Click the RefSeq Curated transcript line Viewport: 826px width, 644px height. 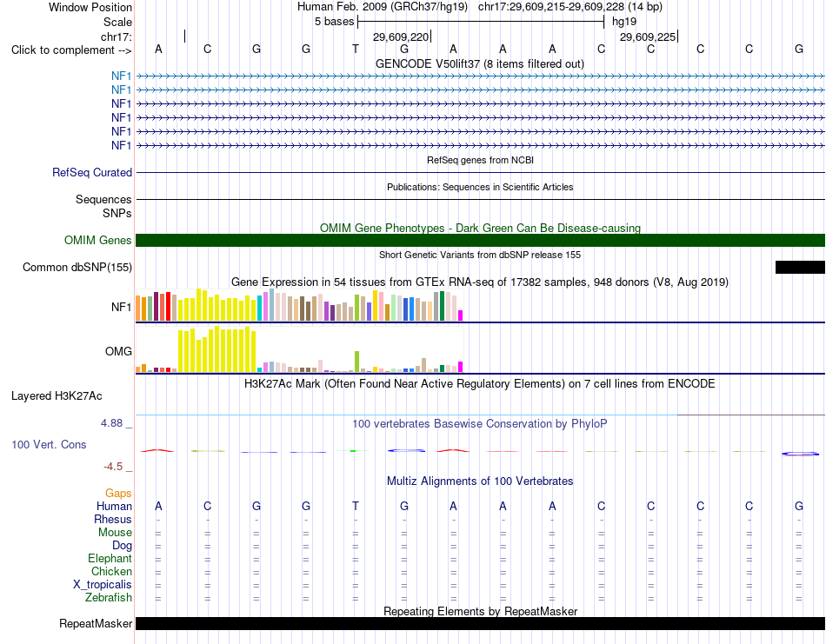tap(481, 173)
